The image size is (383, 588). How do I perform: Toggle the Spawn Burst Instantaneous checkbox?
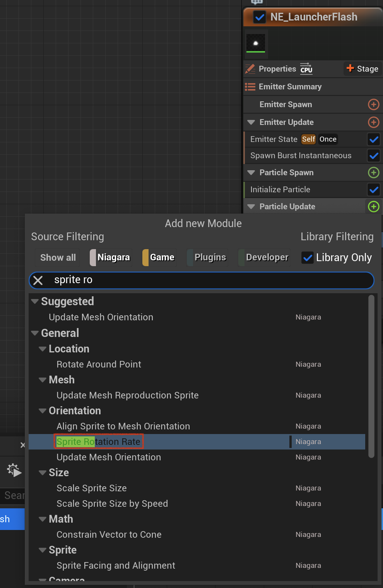tap(374, 156)
